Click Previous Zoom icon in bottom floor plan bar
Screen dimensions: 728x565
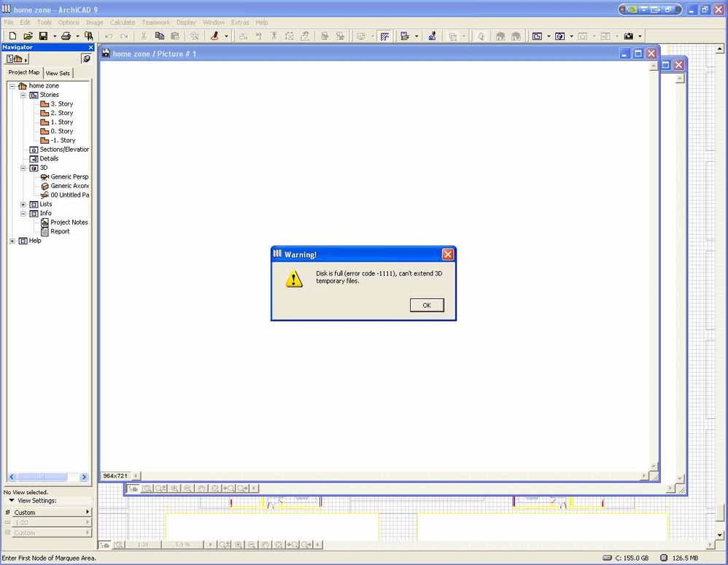tap(292, 545)
